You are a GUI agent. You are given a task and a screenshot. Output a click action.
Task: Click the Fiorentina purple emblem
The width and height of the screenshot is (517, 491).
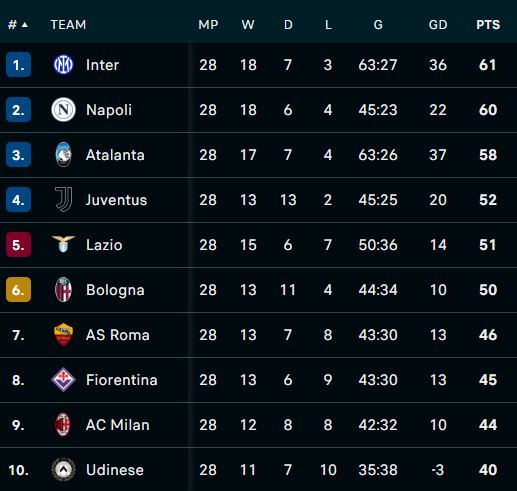[63, 379]
